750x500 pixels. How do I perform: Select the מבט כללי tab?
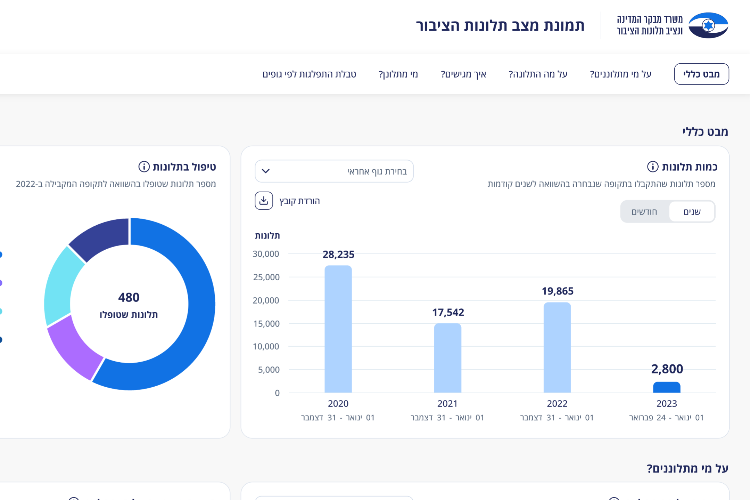[x=701, y=74]
